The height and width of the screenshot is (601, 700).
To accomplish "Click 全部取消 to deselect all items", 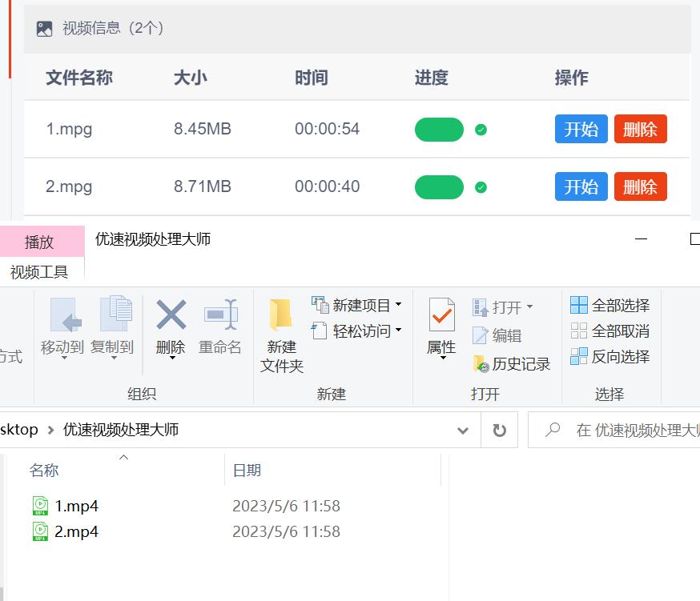I will click(611, 331).
